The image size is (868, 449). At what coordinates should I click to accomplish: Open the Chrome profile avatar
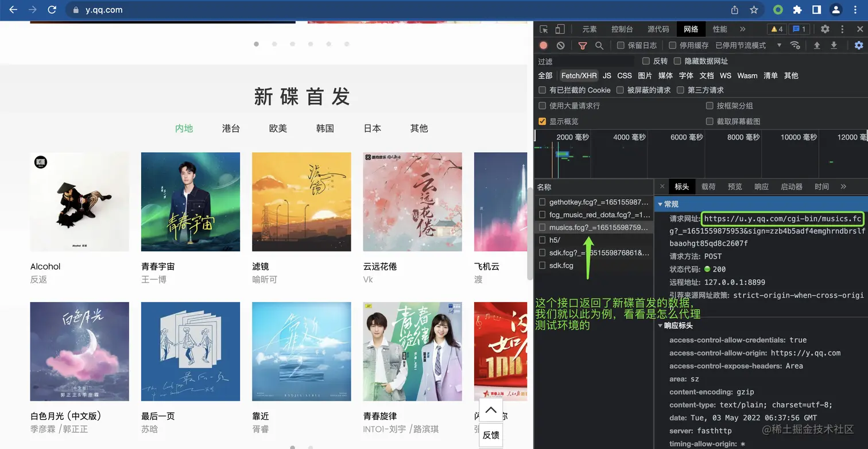pyautogui.click(x=836, y=10)
